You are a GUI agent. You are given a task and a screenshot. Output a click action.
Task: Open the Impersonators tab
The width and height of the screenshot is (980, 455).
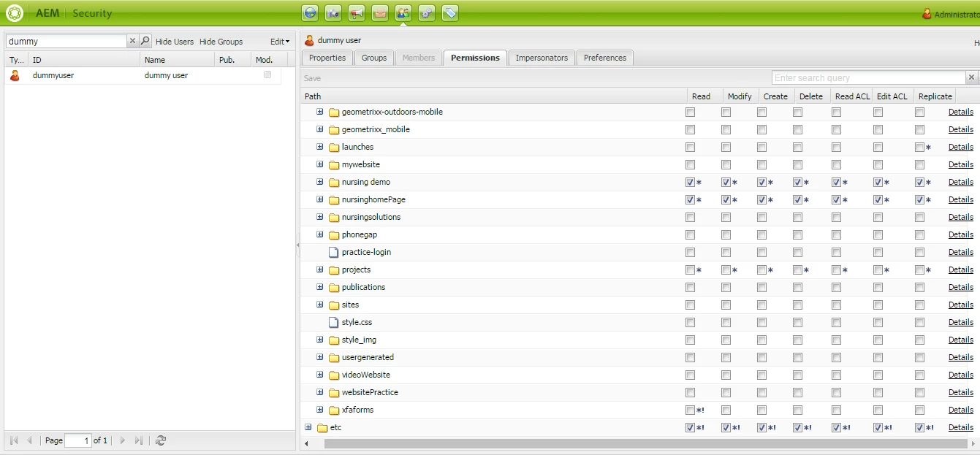click(542, 58)
